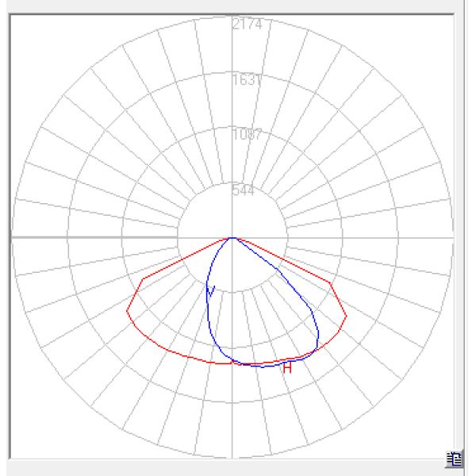Viewport: 476px width, 476px height.
Task: Click the center origin of the polar plot
Action: pyautogui.click(x=232, y=237)
